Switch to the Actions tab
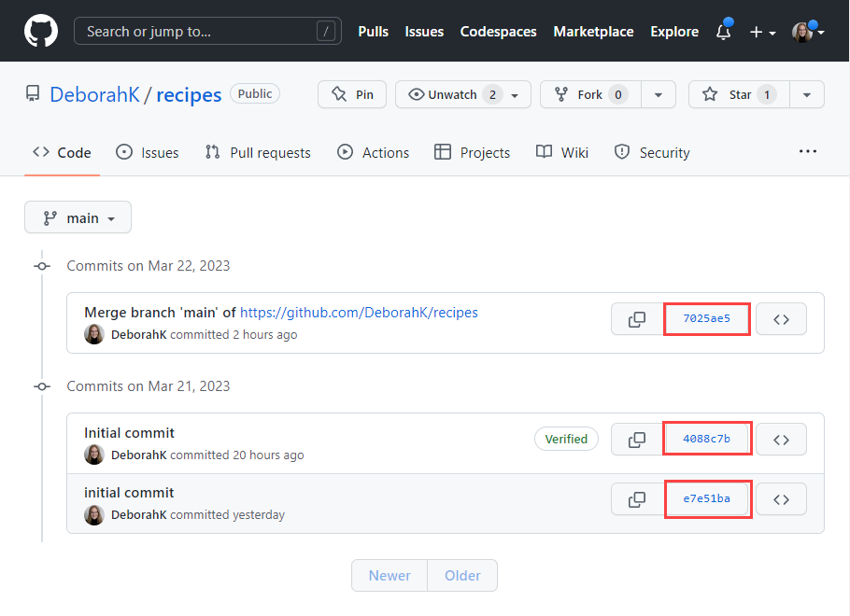Image resolution: width=850 pixels, height=616 pixels. coord(373,153)
